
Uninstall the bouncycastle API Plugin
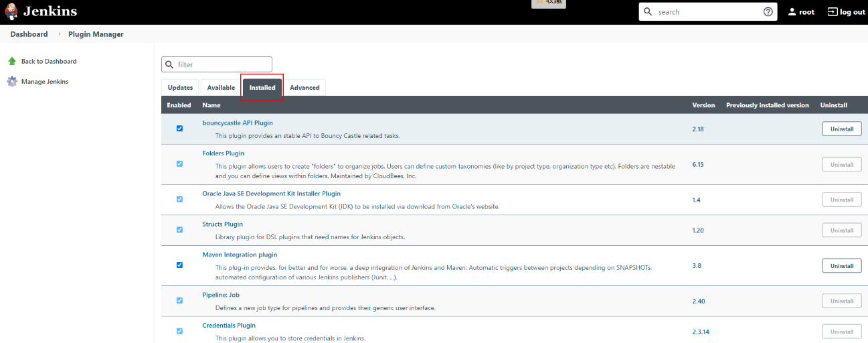click(842, 129)
